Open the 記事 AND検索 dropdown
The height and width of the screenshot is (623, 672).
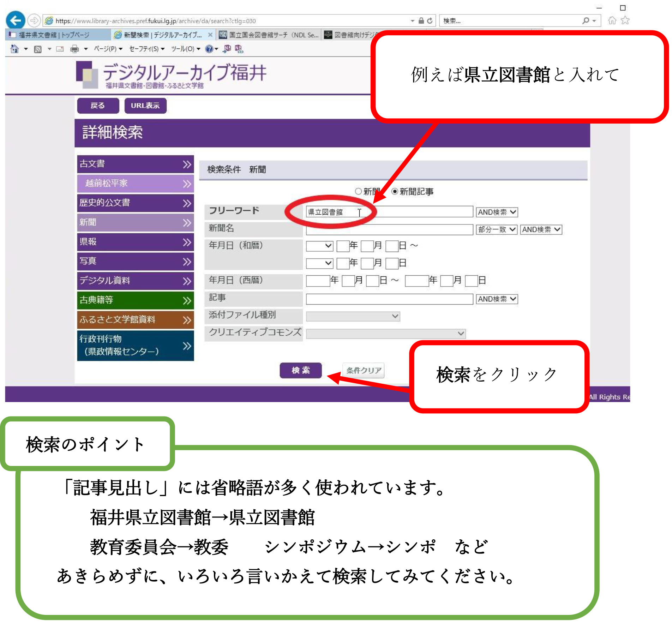click(x=497, y=299)
